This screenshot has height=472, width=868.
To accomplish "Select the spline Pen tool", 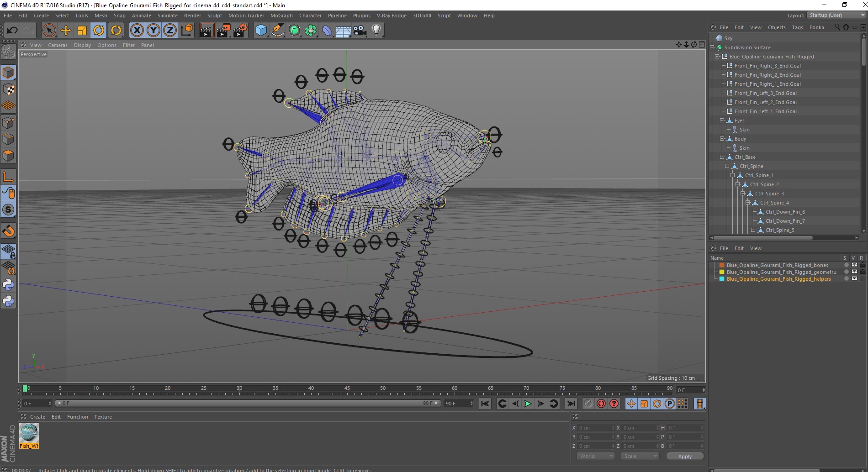I will coord(278,31).
